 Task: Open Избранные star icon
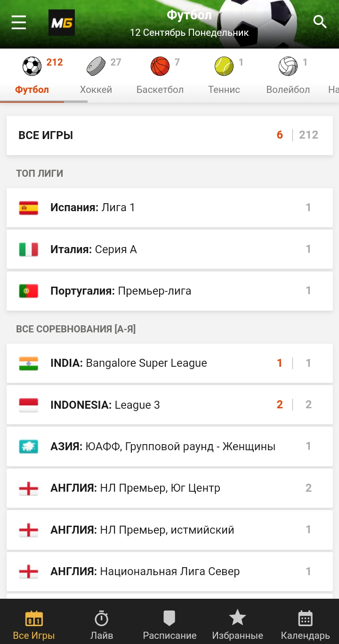click(237, 618)
